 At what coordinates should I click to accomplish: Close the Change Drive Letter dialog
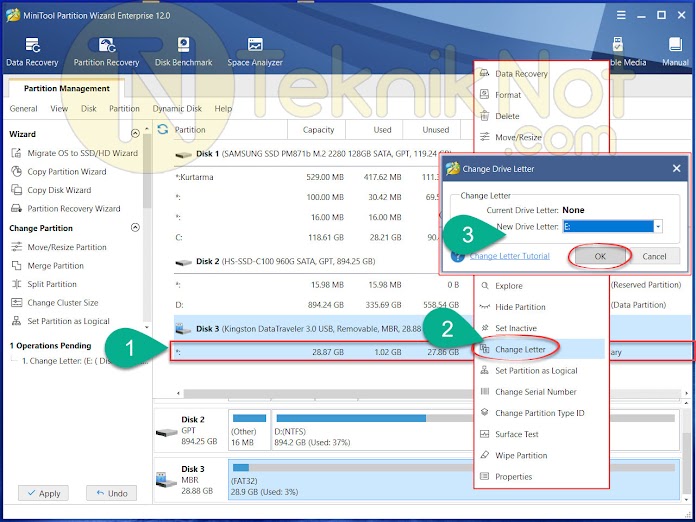click(676, 169)
